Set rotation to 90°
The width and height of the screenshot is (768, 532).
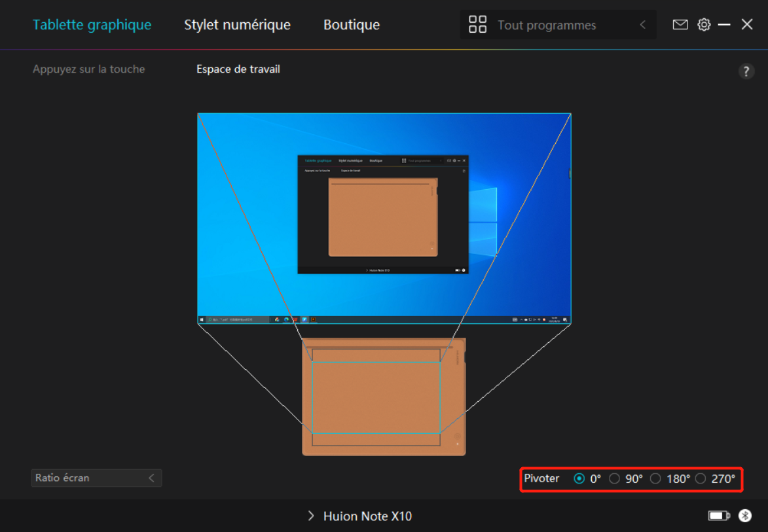[x=614, y=479]
